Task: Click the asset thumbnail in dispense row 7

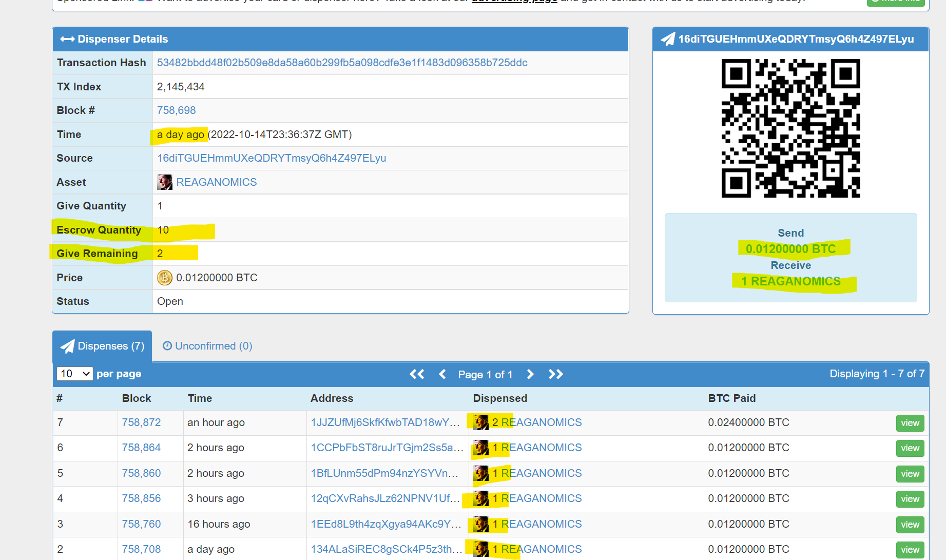Action: pos(481,422)
